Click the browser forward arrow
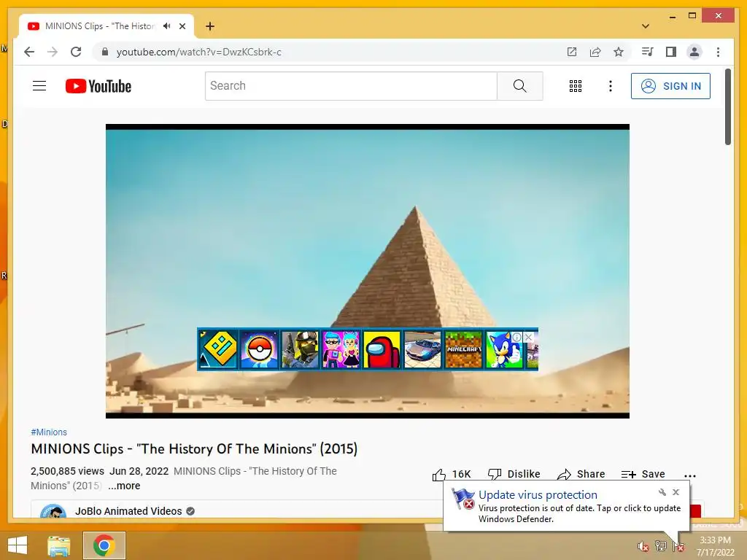747x560 pixels. pos(53,52)
